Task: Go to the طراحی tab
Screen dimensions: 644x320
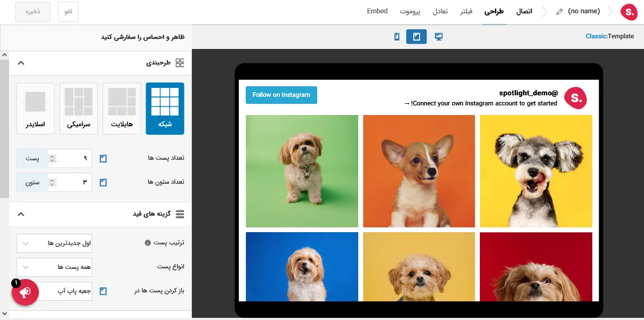Action: point(494,12)
